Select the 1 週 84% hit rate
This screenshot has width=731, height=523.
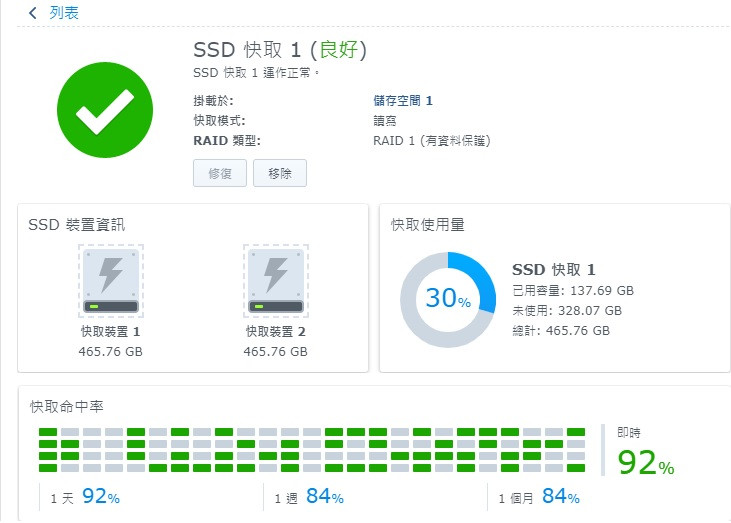point(309,497)
